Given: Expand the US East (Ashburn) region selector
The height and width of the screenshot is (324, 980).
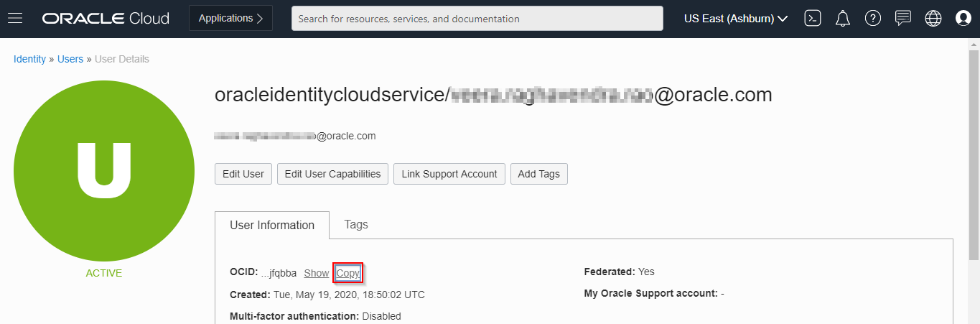Looking at the screenshot, I should tap(736, 19).
